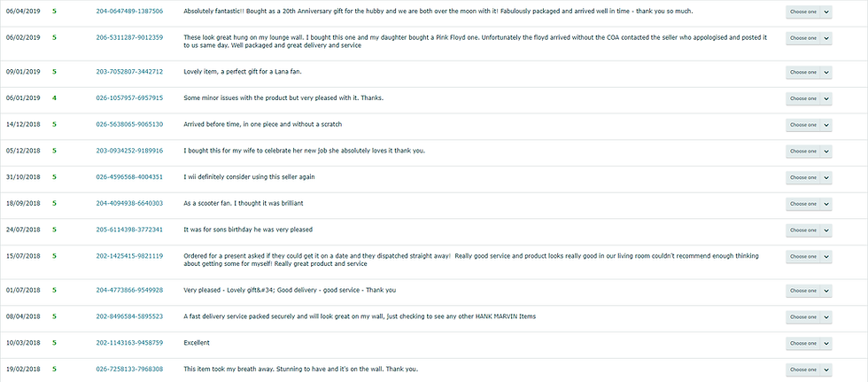
Task: Open order link 026-7258133-7968308
Action: [x=129, y=369]
